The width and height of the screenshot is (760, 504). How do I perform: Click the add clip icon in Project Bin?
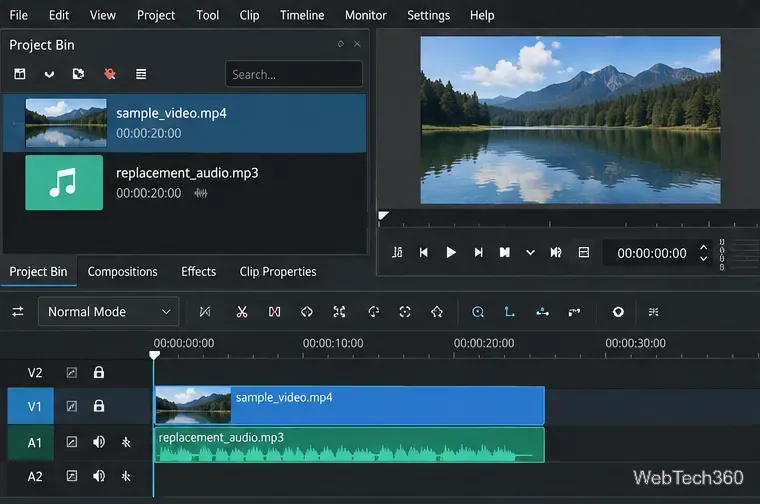coord(20,74)
